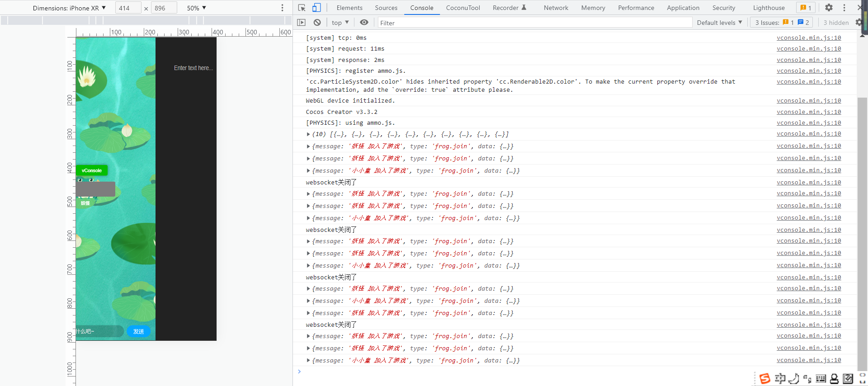Viewport: 868px width, 386px height.
Task: Show the console sidebar
Action: click(302, 23)
